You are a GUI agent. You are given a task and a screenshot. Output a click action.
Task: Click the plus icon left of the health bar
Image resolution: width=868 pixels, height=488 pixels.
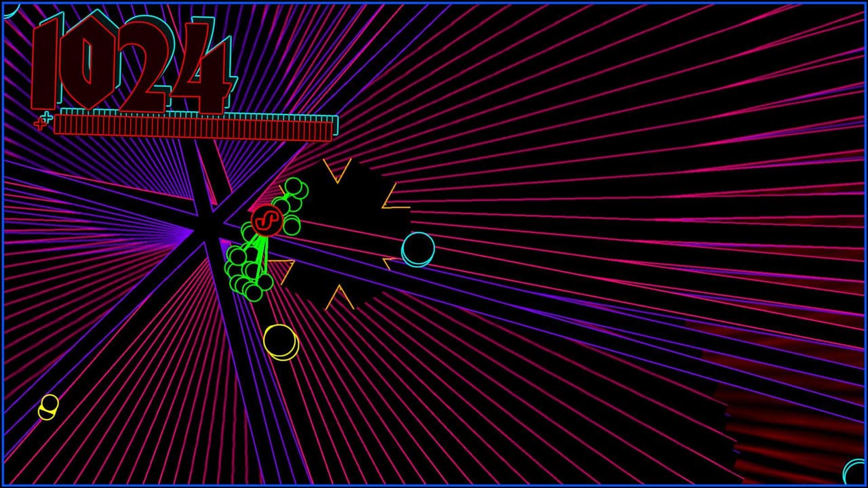43,121
